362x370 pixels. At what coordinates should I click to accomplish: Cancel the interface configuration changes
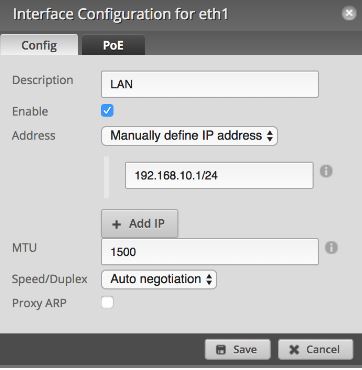[315, 350]
